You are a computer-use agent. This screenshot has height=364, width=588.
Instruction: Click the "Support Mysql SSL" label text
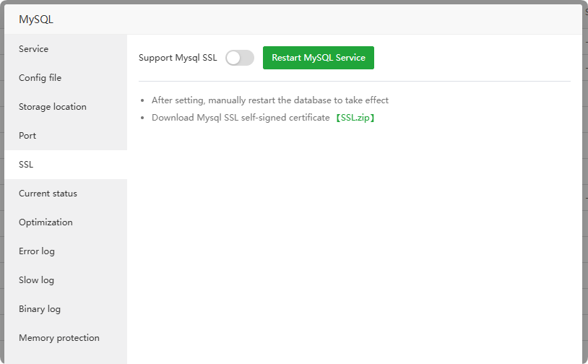pyautogui.click(x=178, y=58)
